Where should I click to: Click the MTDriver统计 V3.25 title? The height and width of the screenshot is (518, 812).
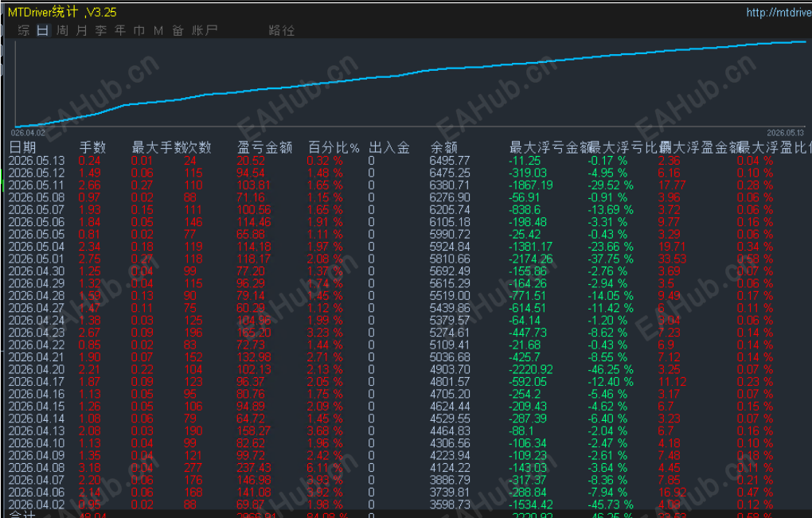[62, 12]
